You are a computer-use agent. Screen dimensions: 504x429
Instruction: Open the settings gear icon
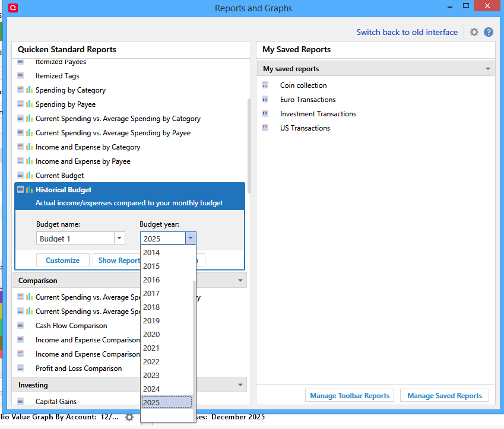[x=474, y=32]
